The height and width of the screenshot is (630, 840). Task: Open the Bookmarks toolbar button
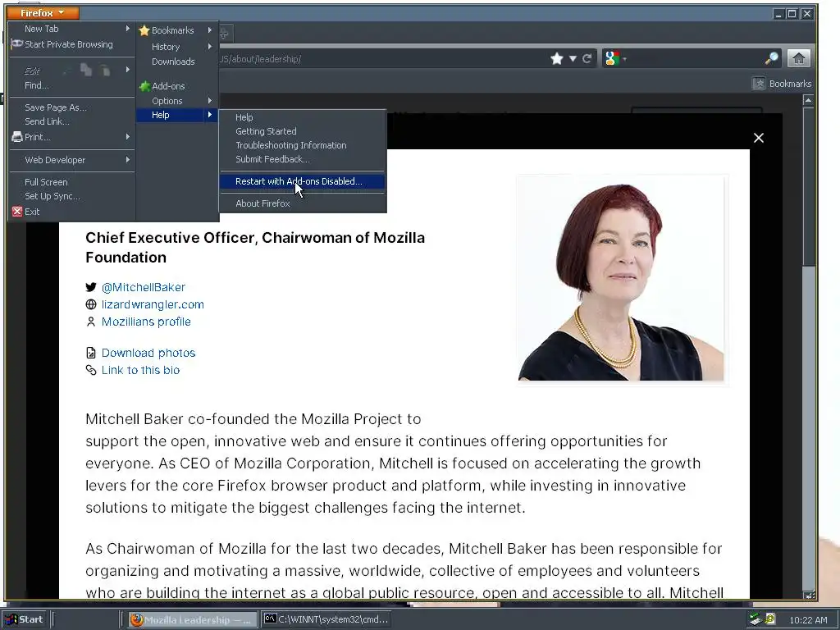782,84
